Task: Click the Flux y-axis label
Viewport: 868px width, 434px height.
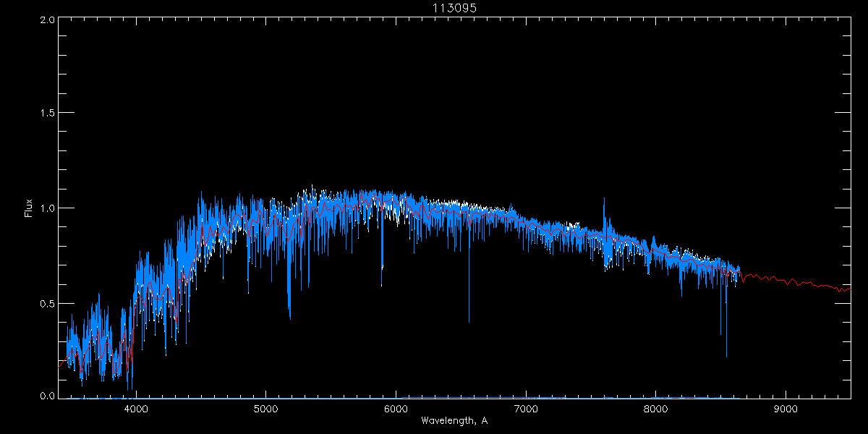Action: click(x=29, y=208)
